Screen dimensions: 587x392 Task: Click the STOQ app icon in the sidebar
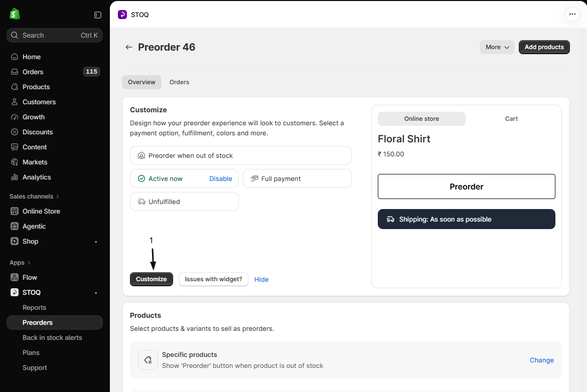pos(15,293)
